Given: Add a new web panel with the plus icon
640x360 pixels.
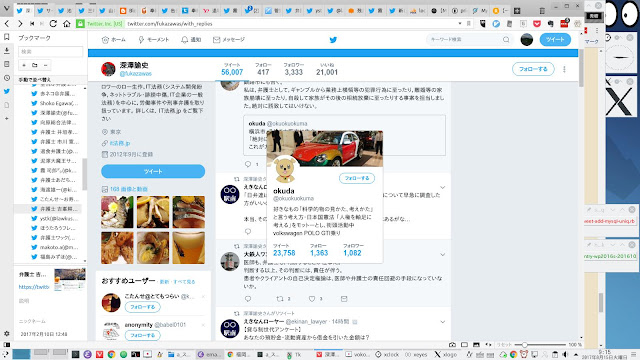Looking at the screenshot, I should [7, 118].
